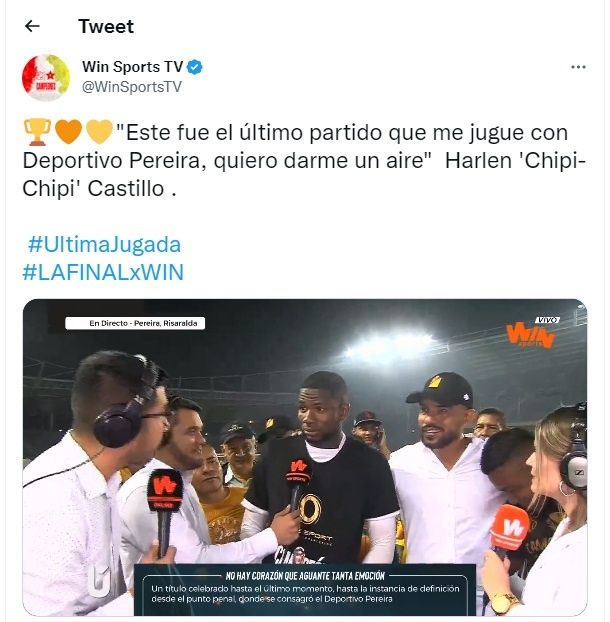This screenshot has width=610, height=622.
Task: Click the 'No hay corazón' caption banner
Action: click(x=305, y=589)
